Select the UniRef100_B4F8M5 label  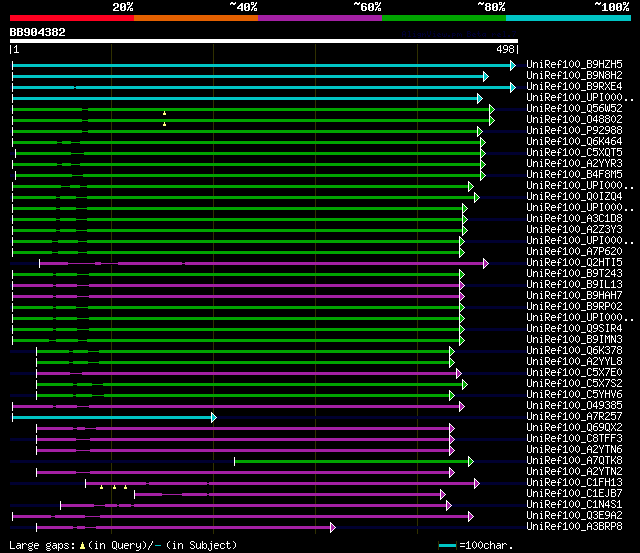tap(574, 175)
